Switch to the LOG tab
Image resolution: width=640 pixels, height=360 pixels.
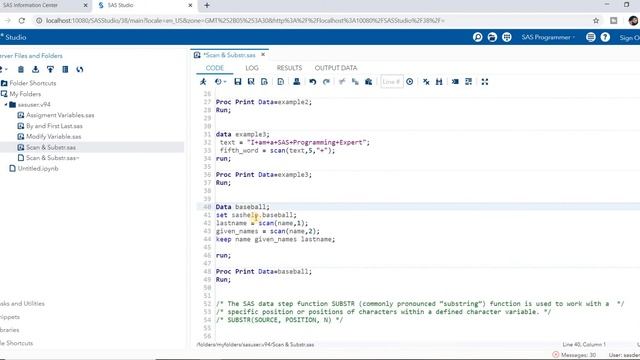(252, 68)
